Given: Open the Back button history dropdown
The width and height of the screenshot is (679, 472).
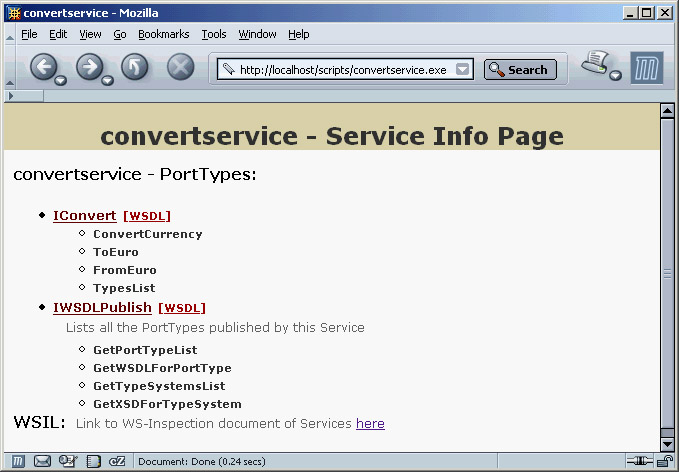Looking at the screenshot, I should [61, 80].
